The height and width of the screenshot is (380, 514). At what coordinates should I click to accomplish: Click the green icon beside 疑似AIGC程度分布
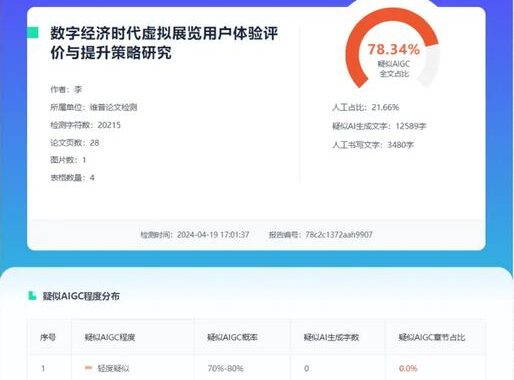tap(32, 295)
